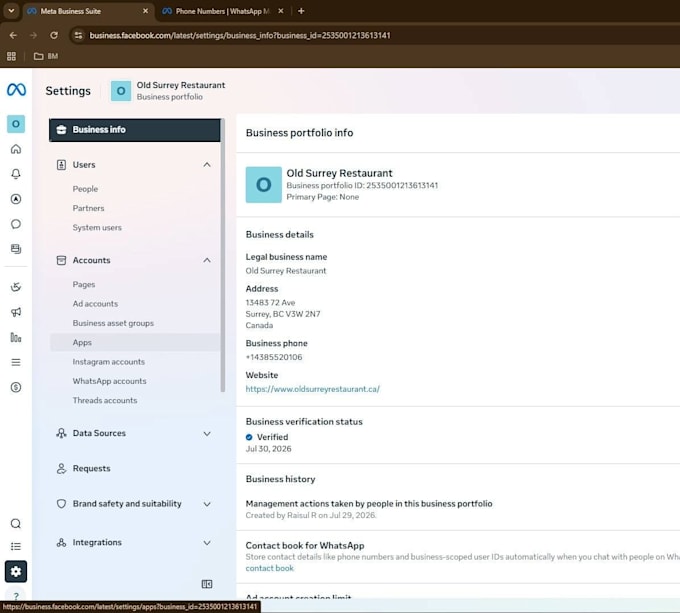Click the address line '13483 72 Ave'
680x613 pixels.
click(270, 303)
